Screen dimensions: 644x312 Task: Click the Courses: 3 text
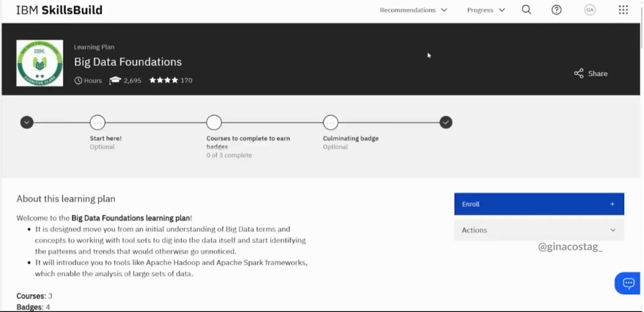pos(34,296)
